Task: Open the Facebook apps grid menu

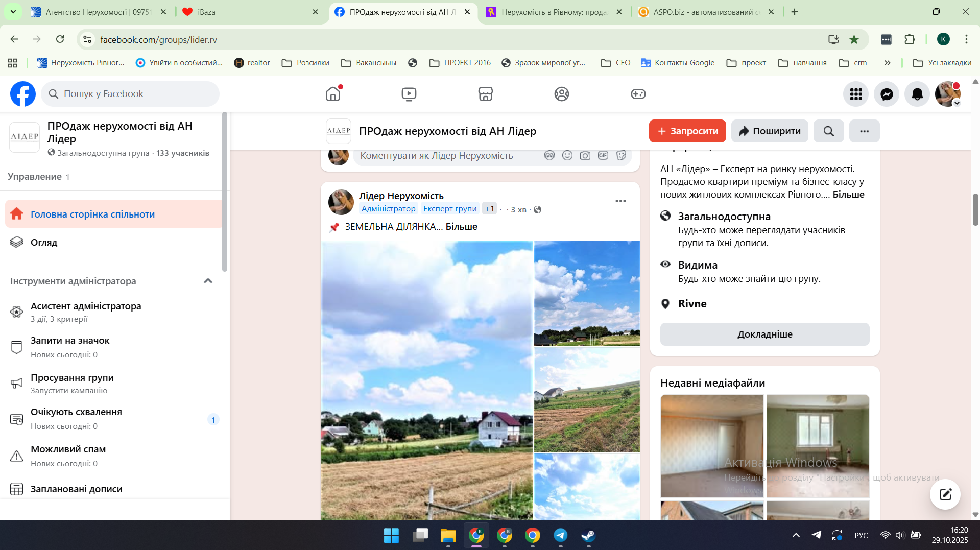Action: 856,94
